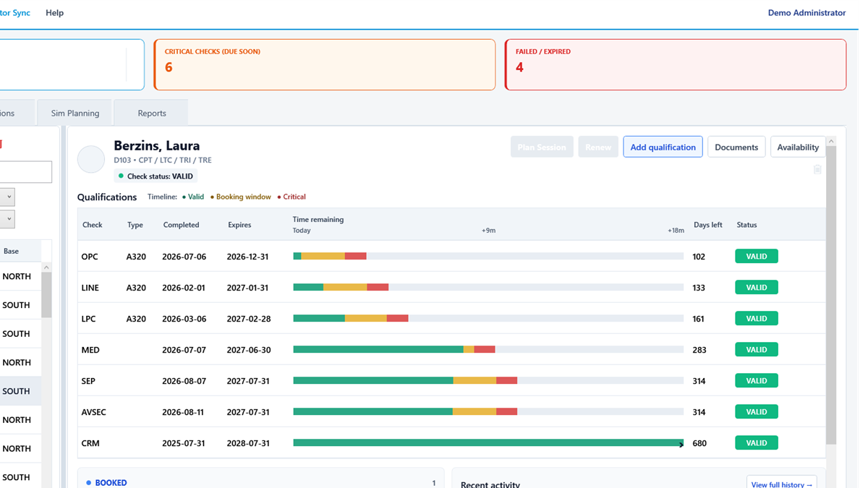Click the Booking window legend label
The width and height of the screenshot is (868, 488).
(x=243, y=197)
